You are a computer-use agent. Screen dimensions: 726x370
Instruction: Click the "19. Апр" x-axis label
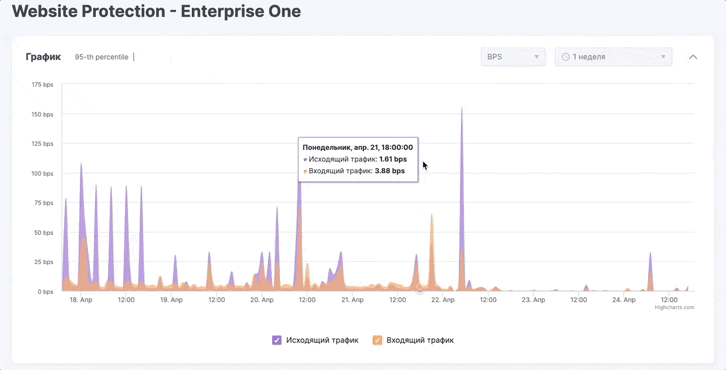pyautogui.click(x=171, y=300)
